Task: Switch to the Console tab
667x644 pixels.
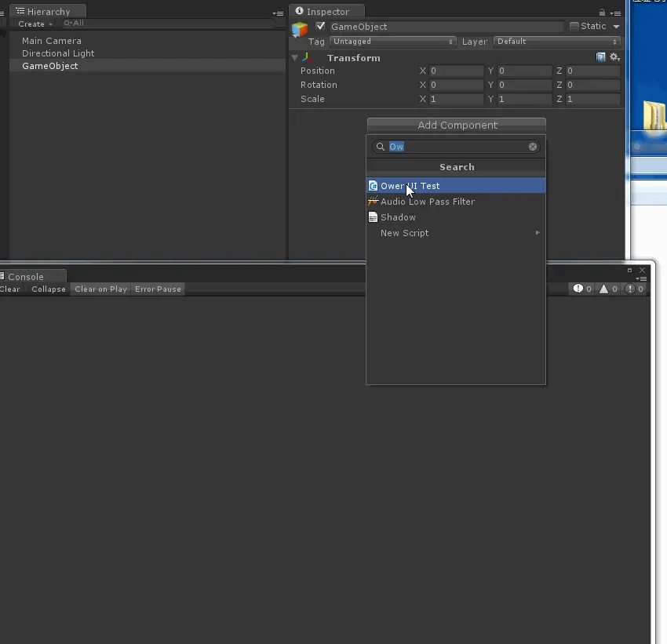Action: (32, 276)
